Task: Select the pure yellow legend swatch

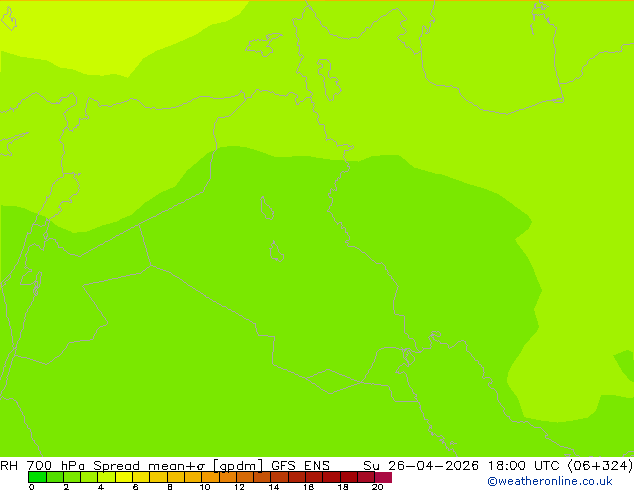Action: (x=124, y=477)
